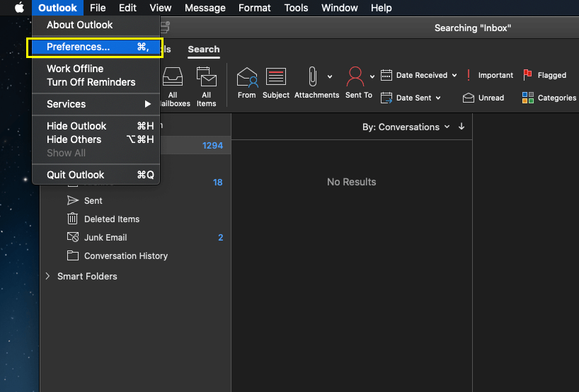Click the Important filter label
The height and width of the screenshot is (392, 579).
[495, 75]
